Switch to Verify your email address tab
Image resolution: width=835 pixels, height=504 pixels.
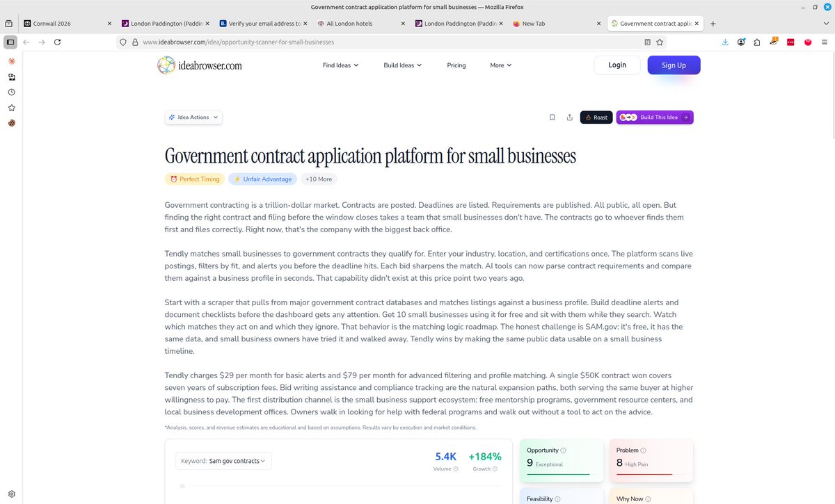263,23
